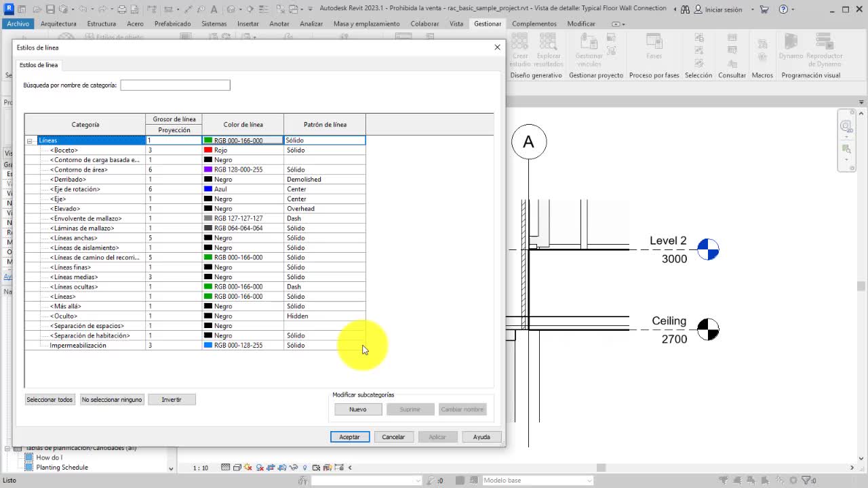The width and height of the screenshot is (868, 488).
Task: Click the Estilos de línea dialog tab
Action: click(39, 65)
